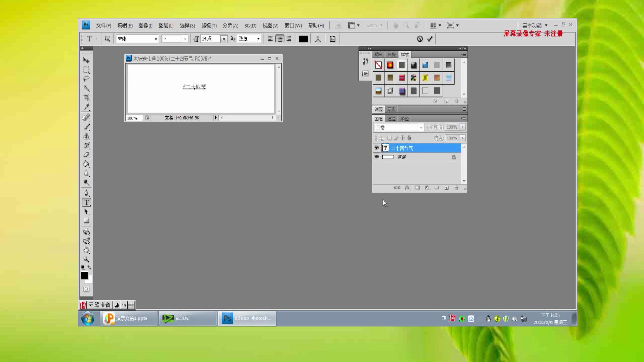Viewport: 644px width, 362px height.
Task: Select the 3D Orbit camera tool
Action: 86,241
